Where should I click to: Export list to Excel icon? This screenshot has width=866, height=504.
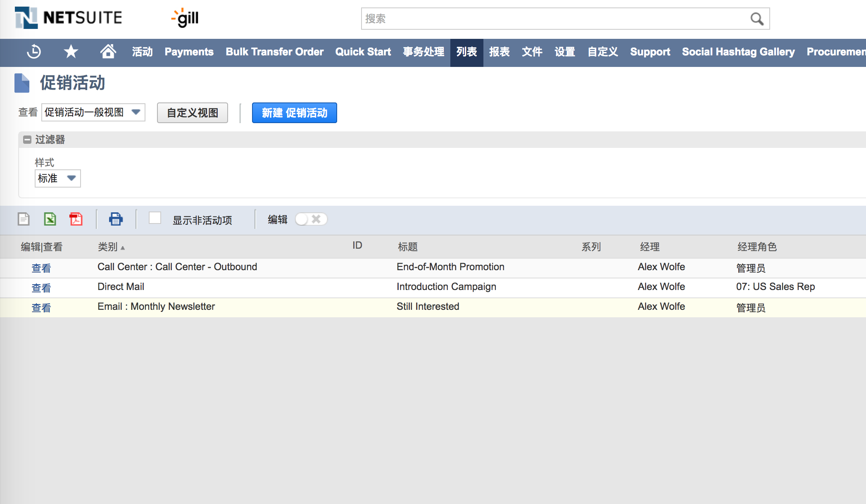tap(50, 219)
